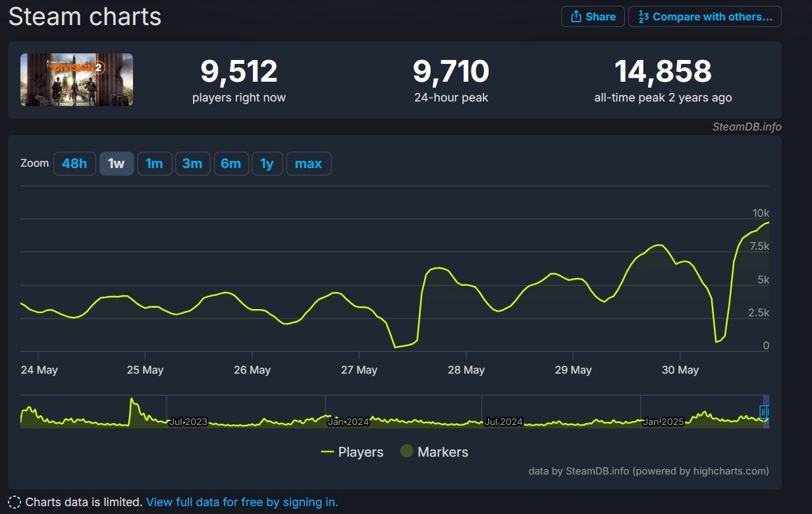The width and height of the screenshot is (812, 514).
Task: Click the 10k y-axis label
Action: [761, 214]
